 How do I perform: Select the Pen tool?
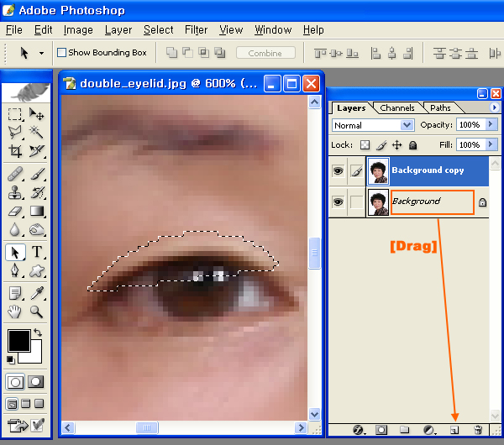tap(15, 270)
